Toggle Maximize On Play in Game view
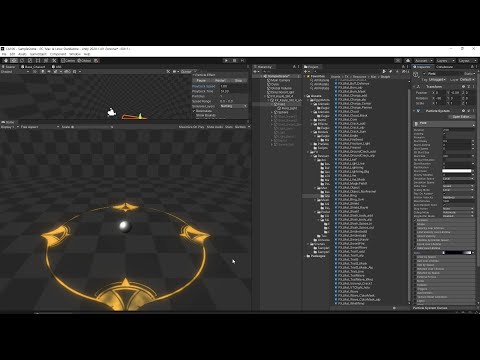Image resolution: width=480 pixels, height=360 pixels. [x=191, y=127]
